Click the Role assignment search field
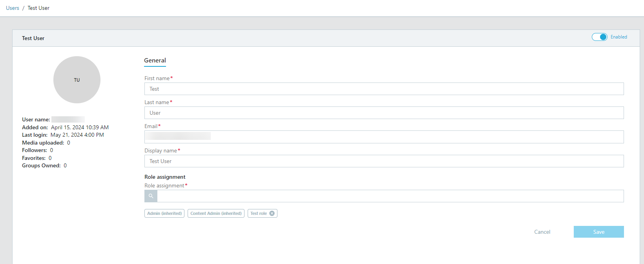 [390, 196]
